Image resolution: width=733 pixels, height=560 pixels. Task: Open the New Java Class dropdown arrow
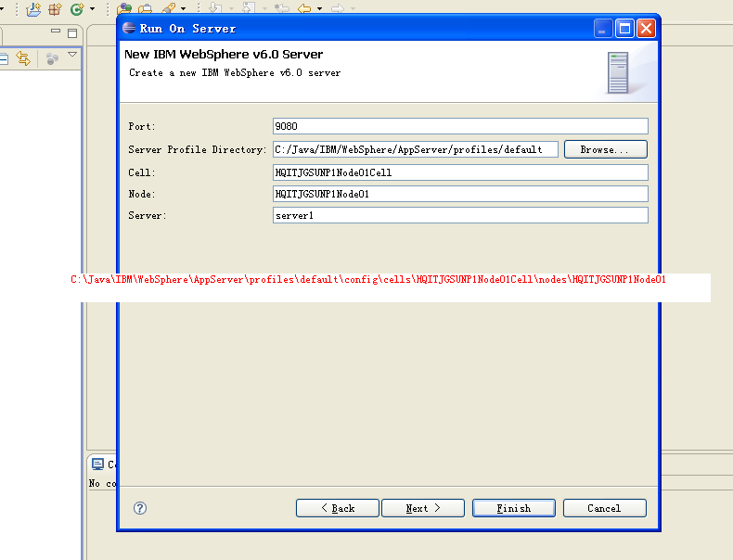pyautogui.click(x=92, y=9)
